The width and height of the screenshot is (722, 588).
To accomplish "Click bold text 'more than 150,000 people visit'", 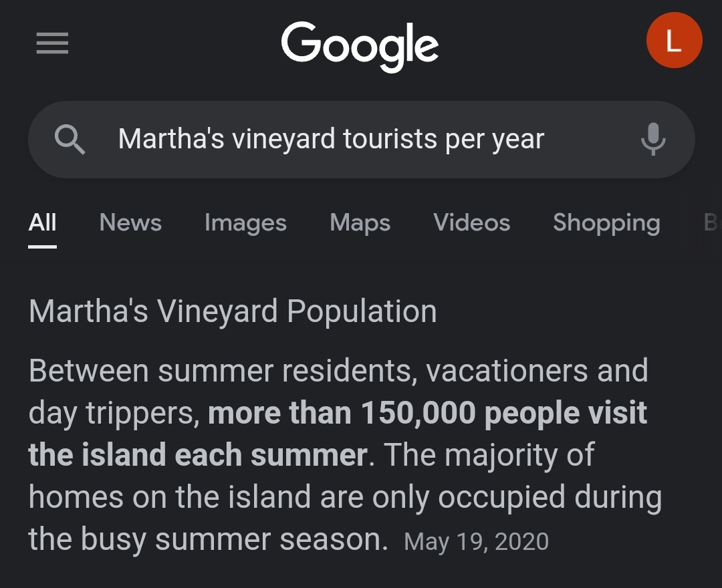I will 427,413.
